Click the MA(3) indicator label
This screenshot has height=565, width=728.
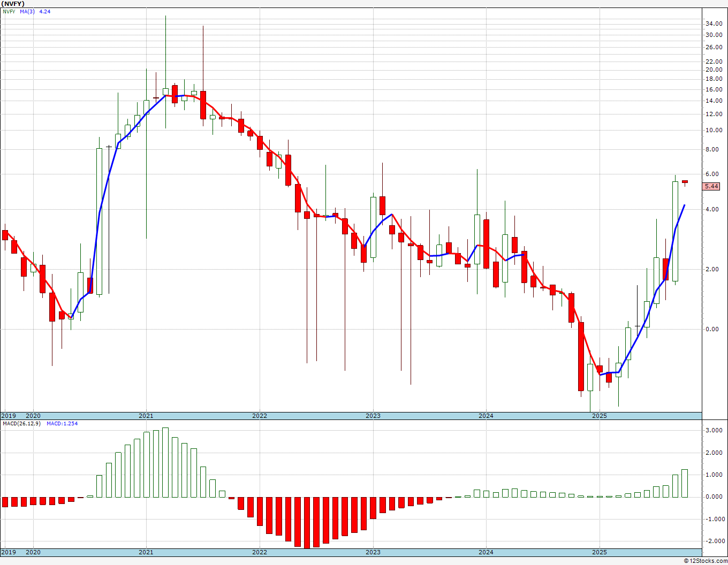27,11
